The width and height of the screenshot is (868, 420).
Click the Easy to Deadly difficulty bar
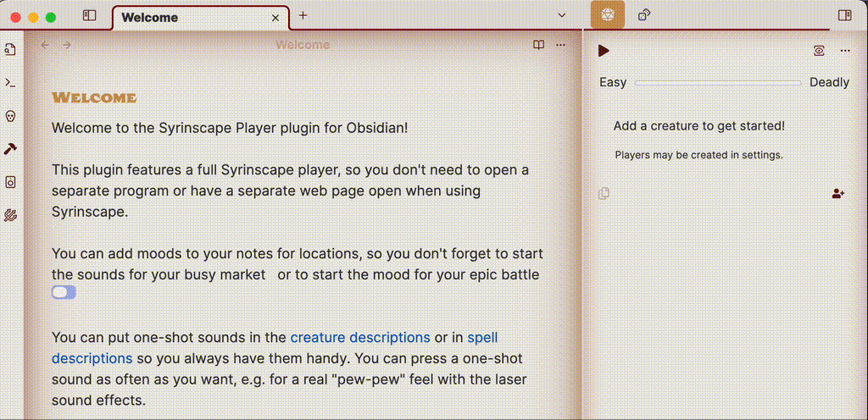(718, 83)
